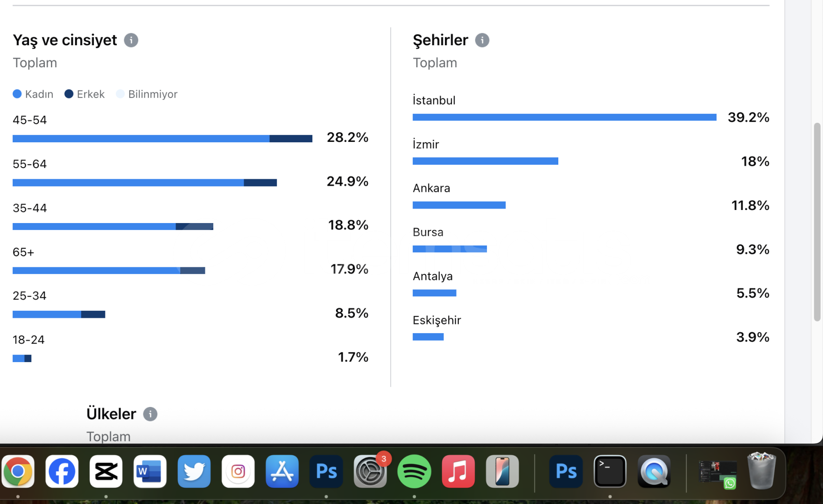Screen dimensions: 823x504
Task: Click the page's vertical scrollbar thumb
Action: 816,222
